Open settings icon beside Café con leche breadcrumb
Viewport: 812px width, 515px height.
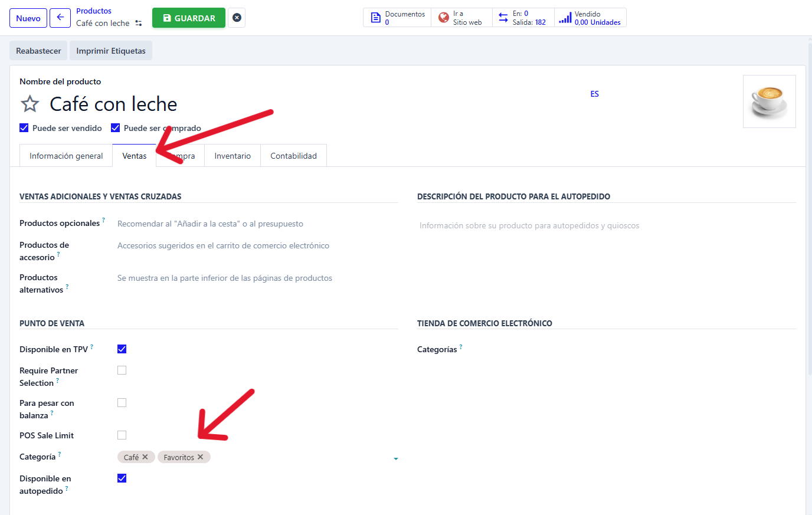pyautogui.click(x=139, y=24)
